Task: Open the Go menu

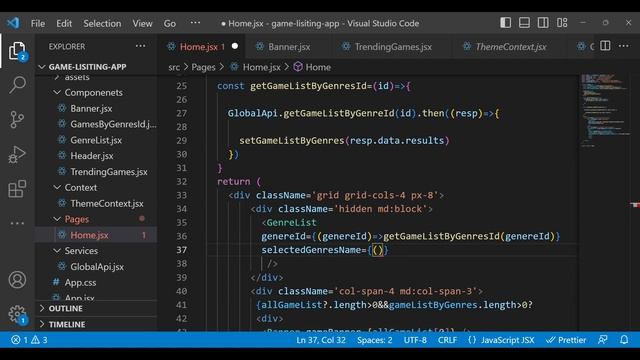Action: (170, 23)
